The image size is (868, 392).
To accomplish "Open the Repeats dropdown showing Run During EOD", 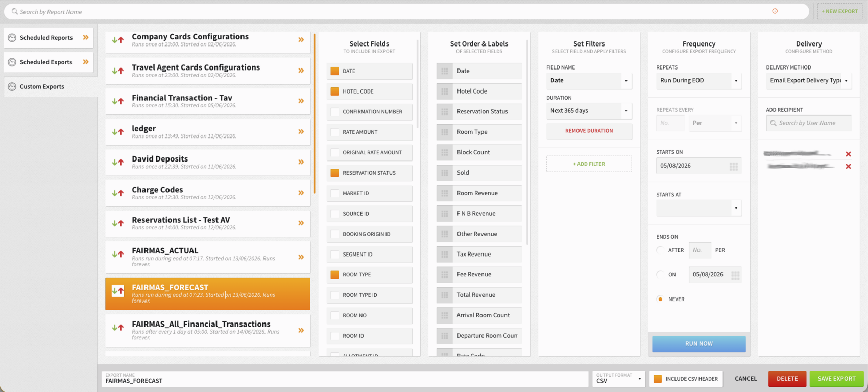I will 698,81.
